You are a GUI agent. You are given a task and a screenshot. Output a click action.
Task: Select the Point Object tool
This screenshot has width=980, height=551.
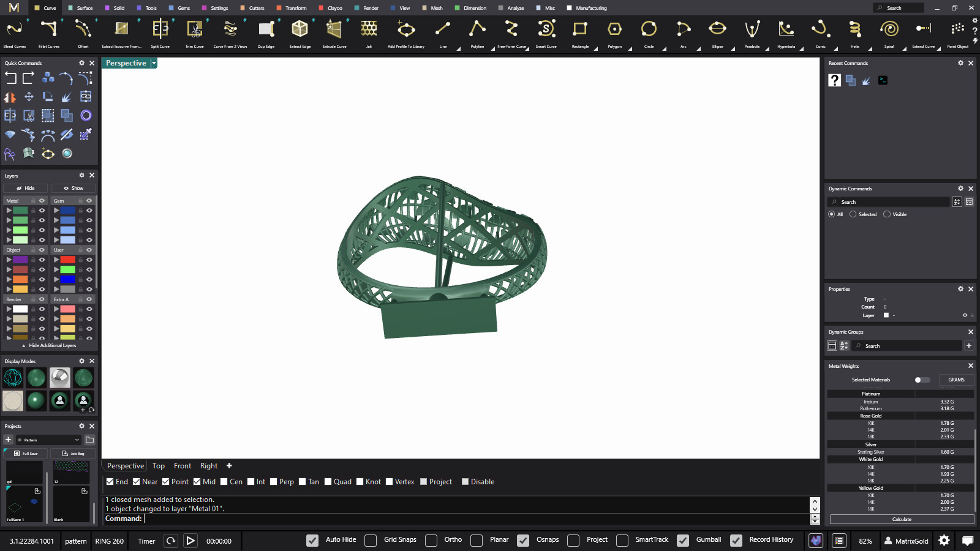958,33
